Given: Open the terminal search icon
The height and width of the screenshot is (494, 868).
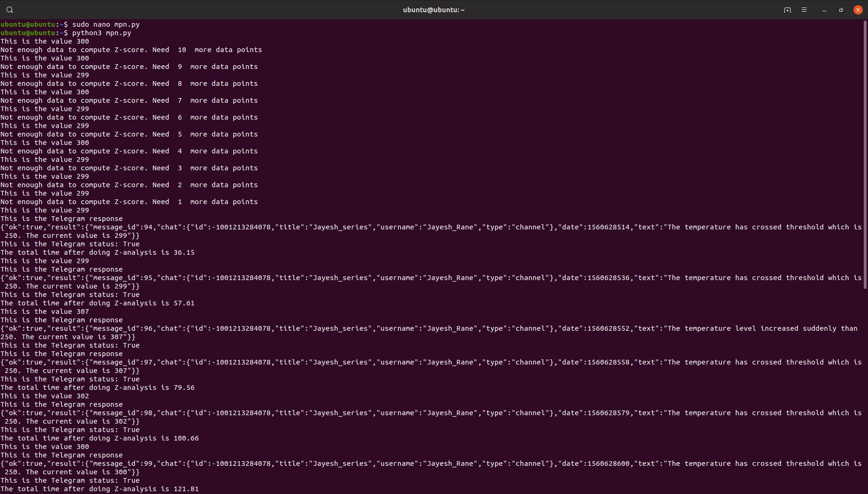Looking at the screenshot, I should pyautogui.click(x=9, y=9).
